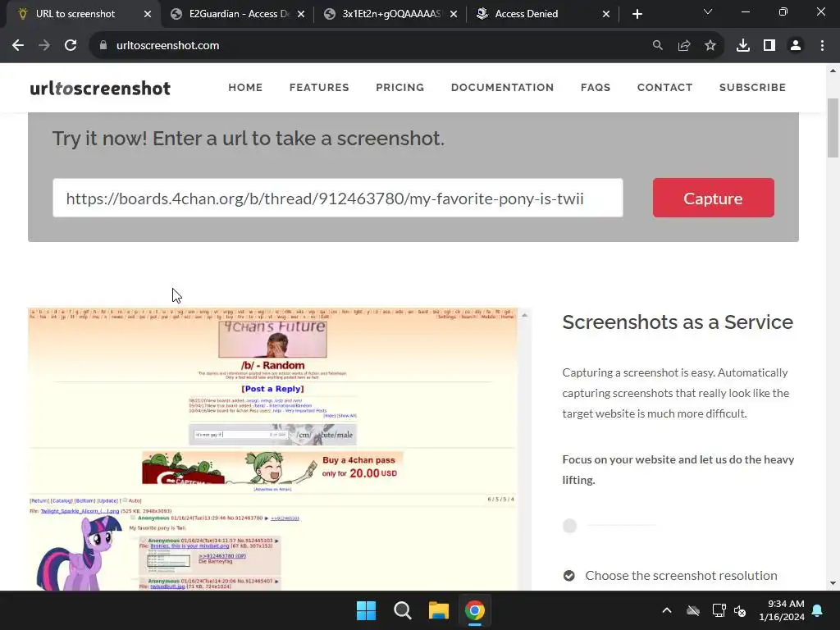The width and height of the screenshot is (840, 630).
Task: Open the DOCUMENTATION nav link
Action: pyautogui.click(x=503, y=87)
